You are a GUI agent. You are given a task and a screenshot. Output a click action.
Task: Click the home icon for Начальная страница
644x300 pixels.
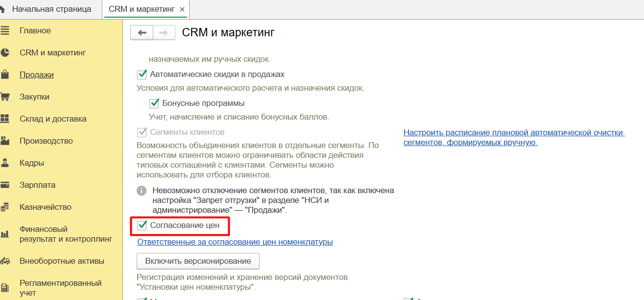point(3,9)
